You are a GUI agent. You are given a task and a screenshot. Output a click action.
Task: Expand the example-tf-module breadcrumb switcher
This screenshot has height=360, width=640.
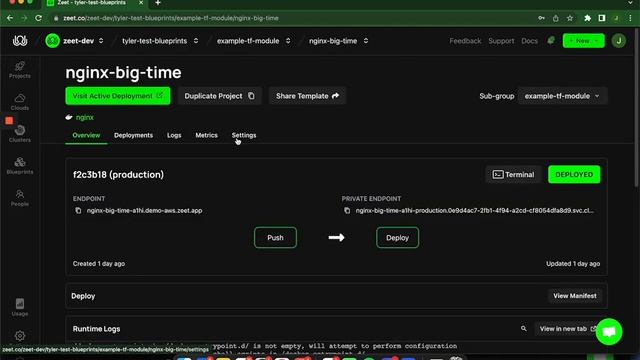288,41
